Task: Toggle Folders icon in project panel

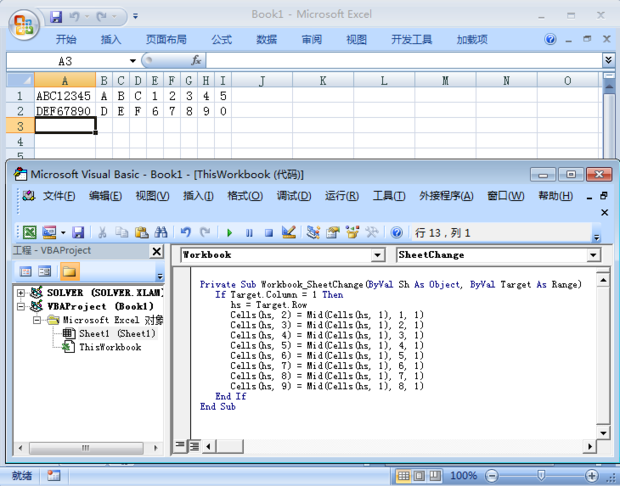Action: 69,271
